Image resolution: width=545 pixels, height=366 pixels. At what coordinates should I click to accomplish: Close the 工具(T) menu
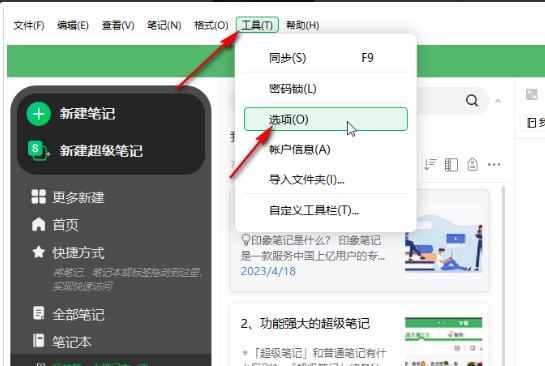coord(257,25)
